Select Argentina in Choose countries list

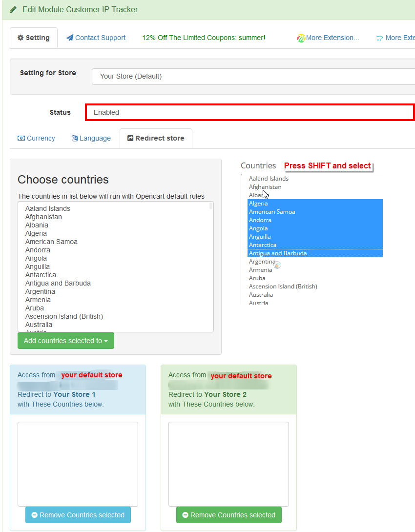[x=40, y=291]
